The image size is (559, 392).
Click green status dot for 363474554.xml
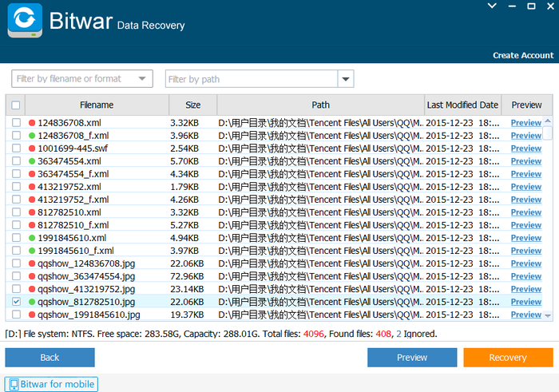pyautogui.click(x=32, y=161)
